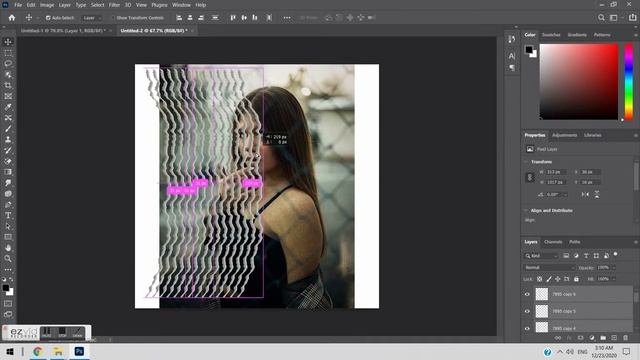Open the Window menu
640x360 pixels.
(x=181, y=5)
